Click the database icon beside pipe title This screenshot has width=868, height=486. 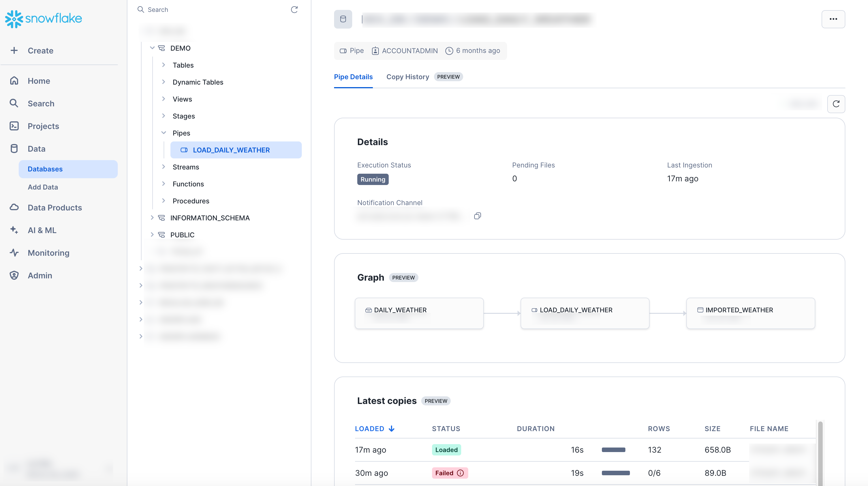(343, 19)
